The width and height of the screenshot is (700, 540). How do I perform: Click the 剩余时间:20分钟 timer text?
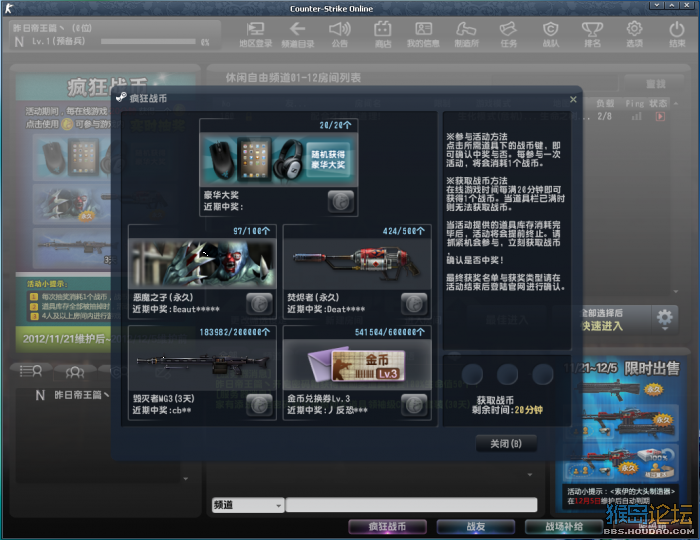click(508, 410)
